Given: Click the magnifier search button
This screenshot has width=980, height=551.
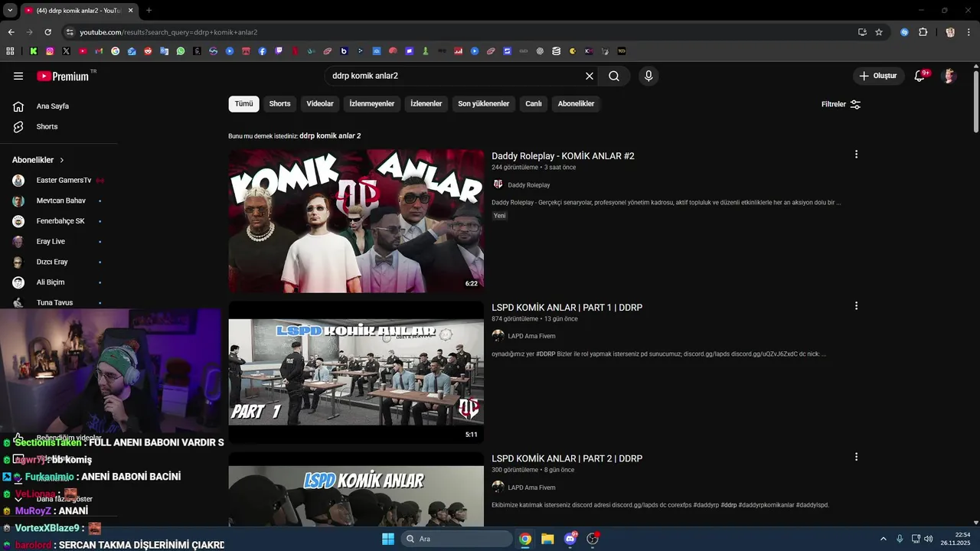Looking at the screenshot, I should tap(614, 76).
